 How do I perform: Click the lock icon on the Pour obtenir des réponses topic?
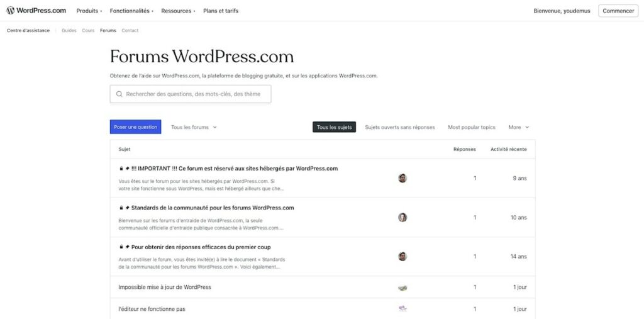click(x=121, y=247)
